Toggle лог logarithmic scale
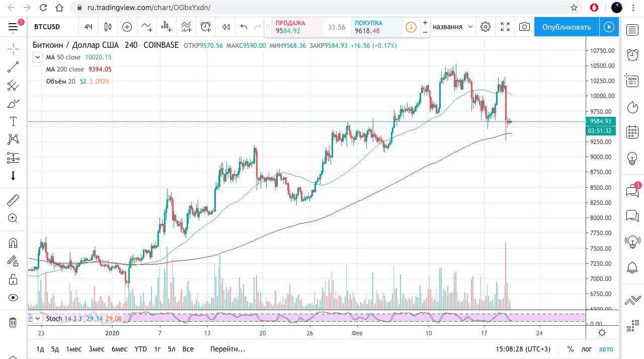 coord(587,349)
